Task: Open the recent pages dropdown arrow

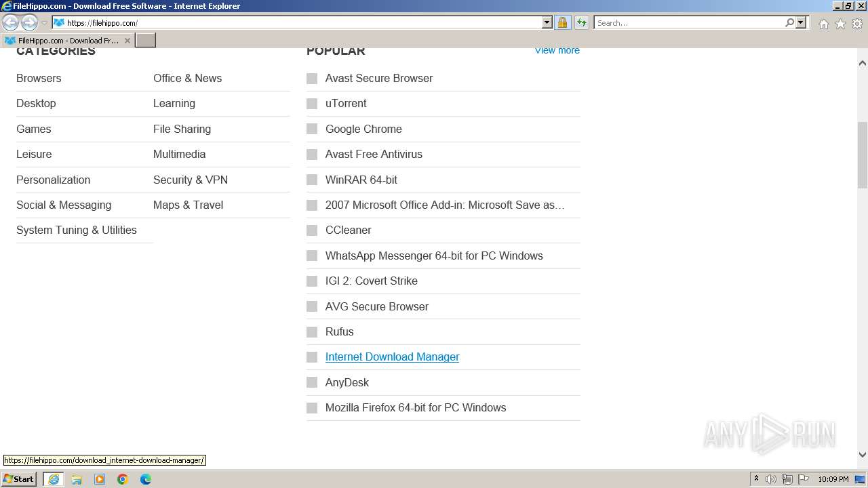Action: click(44, 23)
